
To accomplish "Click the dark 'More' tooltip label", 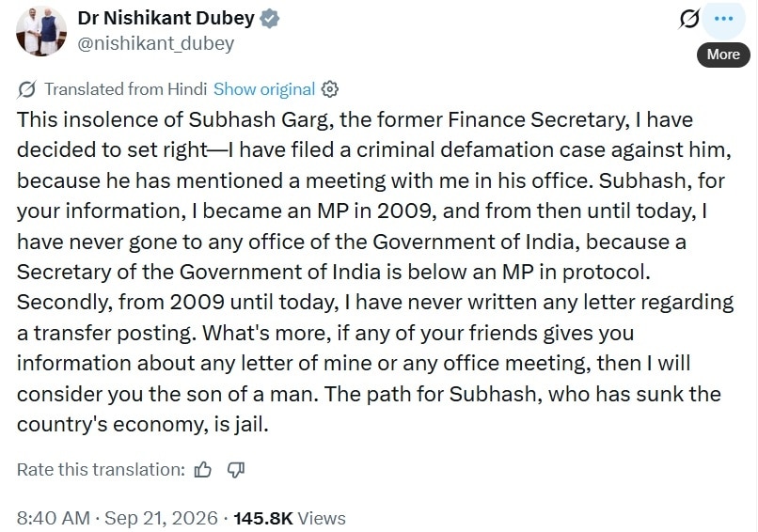I will (723, 55).
